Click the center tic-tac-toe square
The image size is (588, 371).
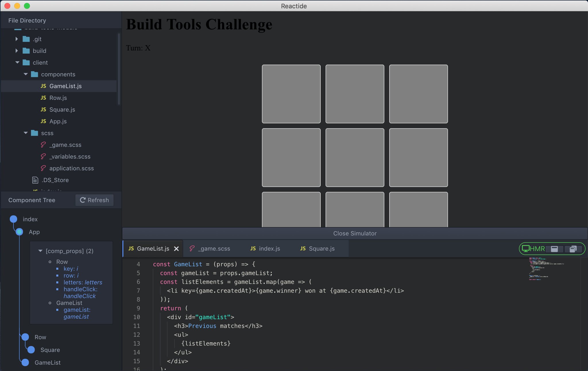(x=355, y=158)
